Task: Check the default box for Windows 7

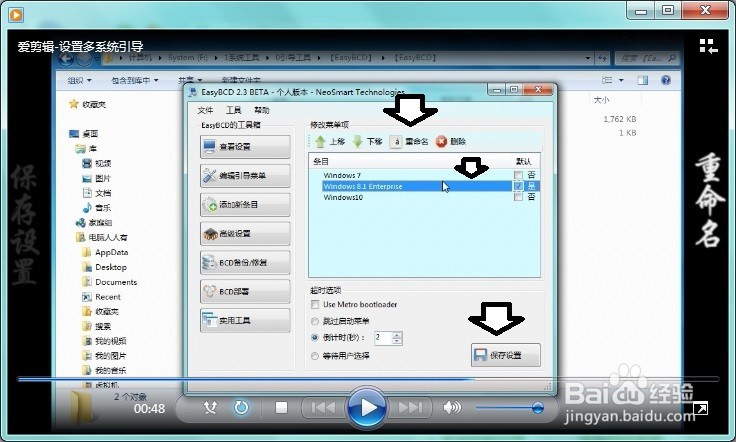Action: point(518,175)
